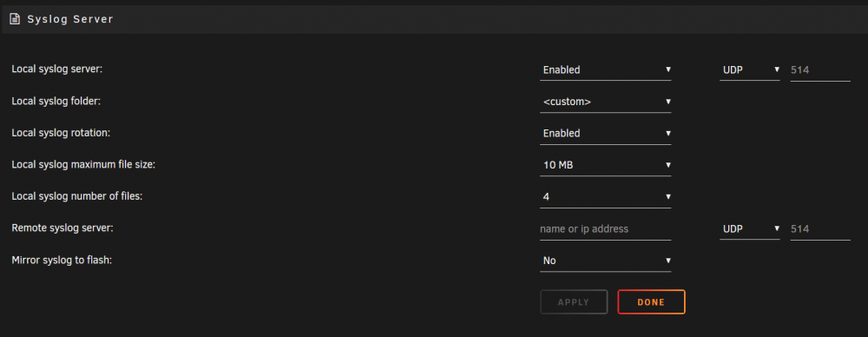
Task: Open the Local syslog server protocol UDP dropdown
Action: (750, 69)
